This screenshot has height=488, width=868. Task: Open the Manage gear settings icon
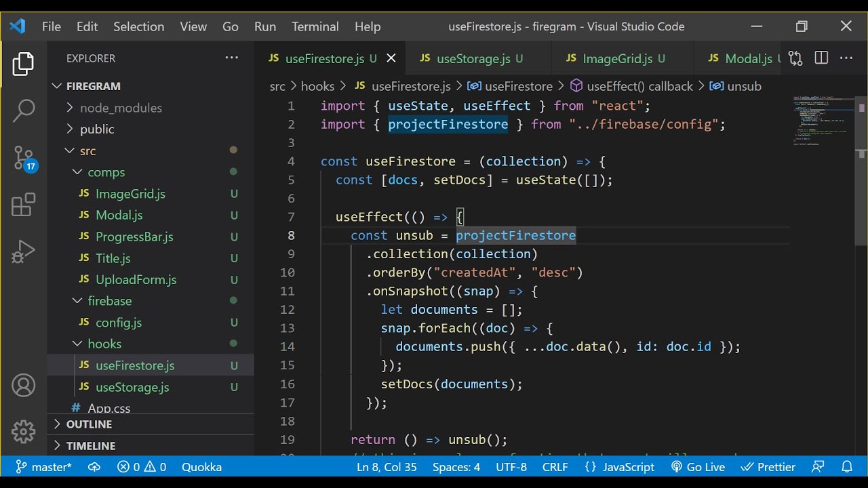23,431
